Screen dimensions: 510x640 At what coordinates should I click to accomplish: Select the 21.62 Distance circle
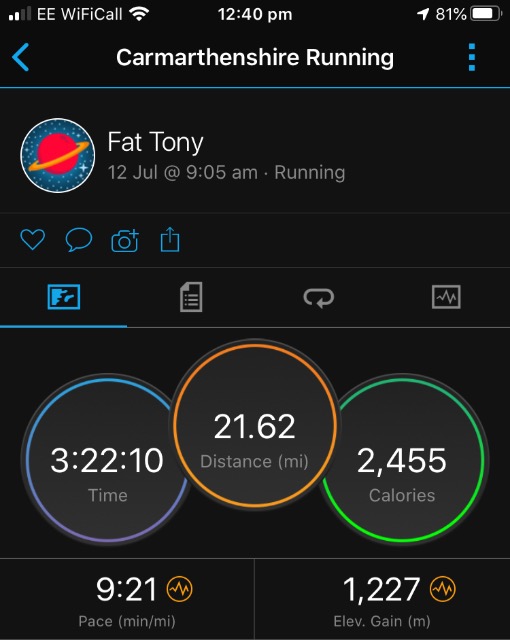coord(255,426)
